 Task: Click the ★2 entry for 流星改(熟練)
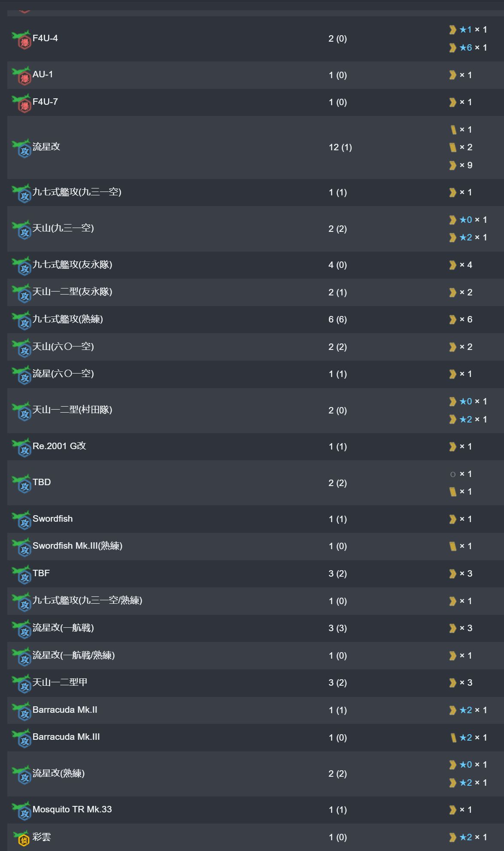tap(468, 783)
